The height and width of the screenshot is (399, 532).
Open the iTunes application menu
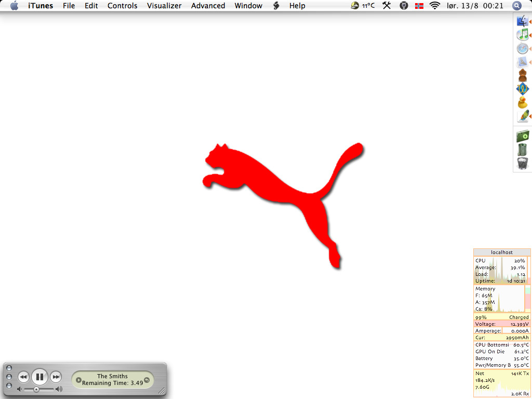[x=41, y=6]
